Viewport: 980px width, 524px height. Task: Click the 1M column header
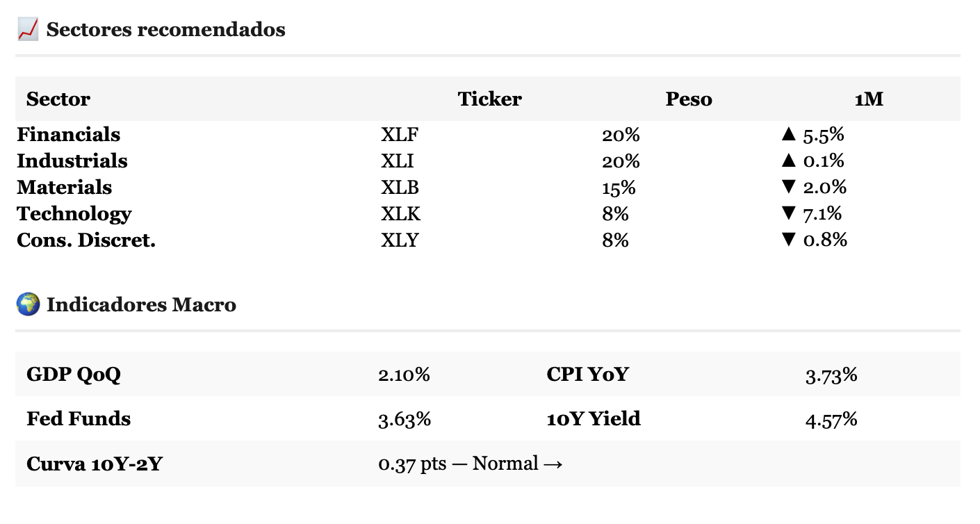coord(869,99)
